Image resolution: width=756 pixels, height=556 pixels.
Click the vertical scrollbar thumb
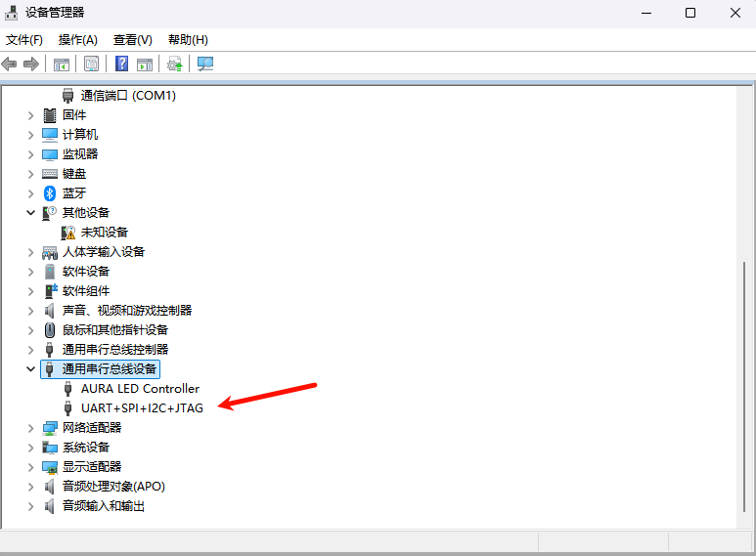[744, 388]
